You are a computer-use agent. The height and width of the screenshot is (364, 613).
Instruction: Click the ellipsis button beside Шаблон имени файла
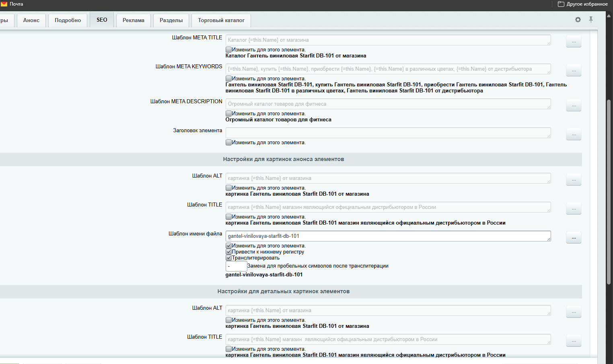pyautogui.click(x=574, y=237)
